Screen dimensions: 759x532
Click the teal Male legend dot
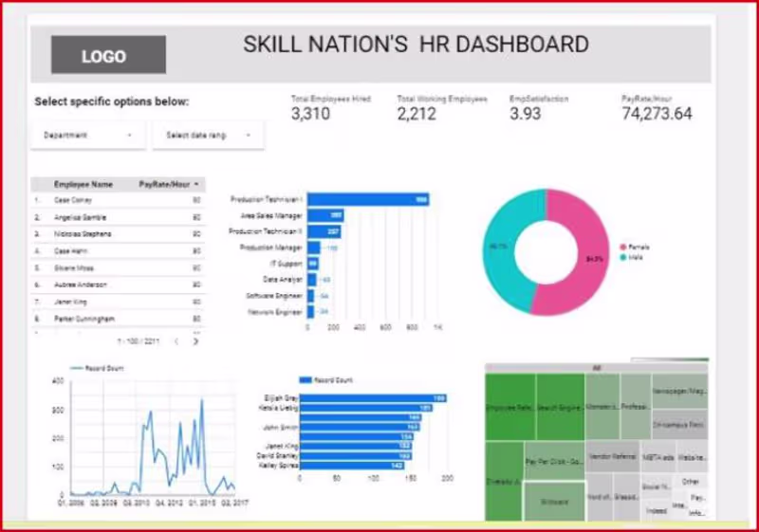pyautogui.click(x=623, y=257)
